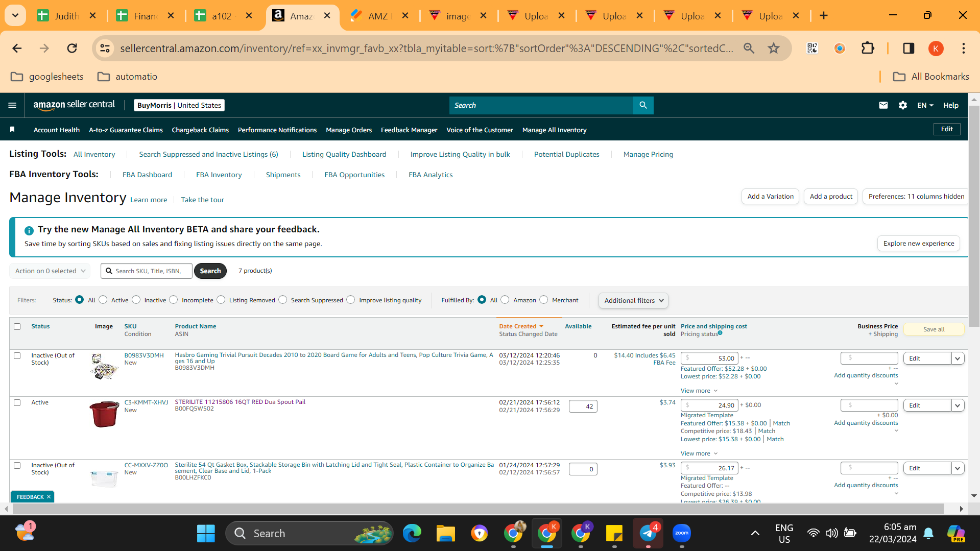The image size is (980, 551).
Task: Choose the Listing Removed status filter
Action: click(x=221, y=300)
